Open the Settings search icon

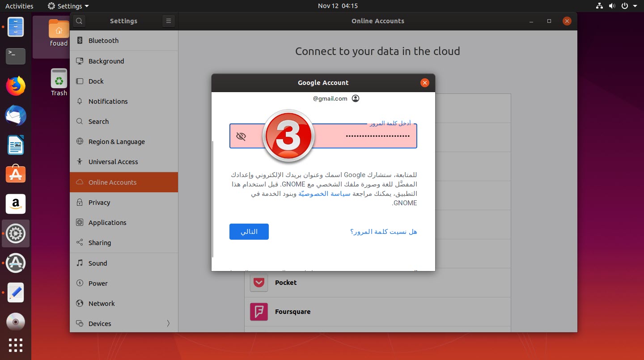point(79,21)
